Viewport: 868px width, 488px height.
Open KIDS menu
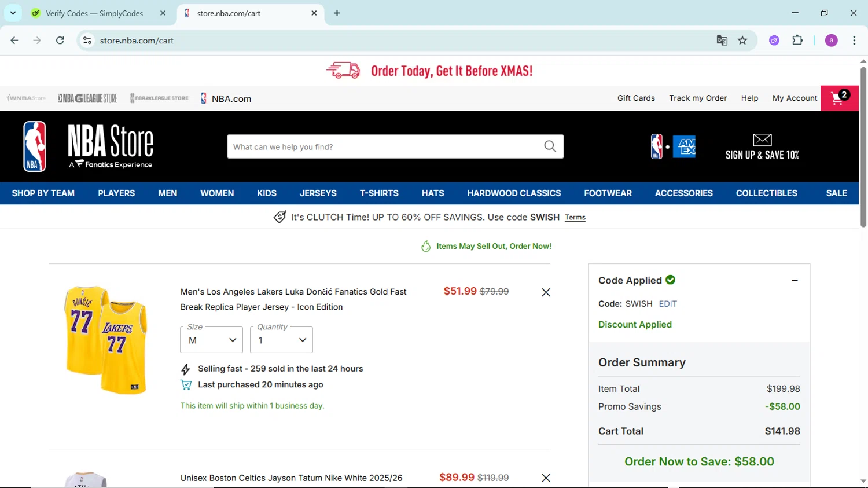pyautogui.click(x=267, y=193)
